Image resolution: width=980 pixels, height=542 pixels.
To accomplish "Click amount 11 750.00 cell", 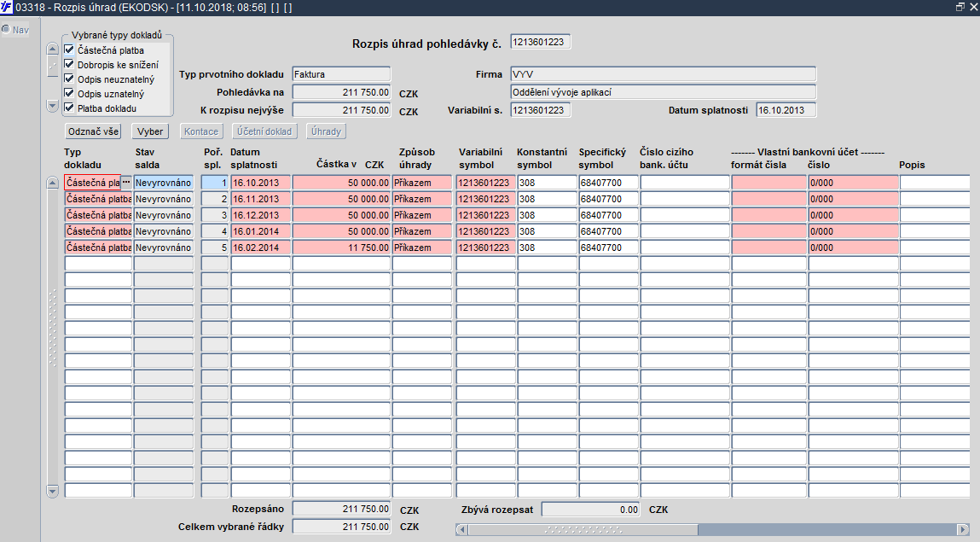I will tap(341, 248).
